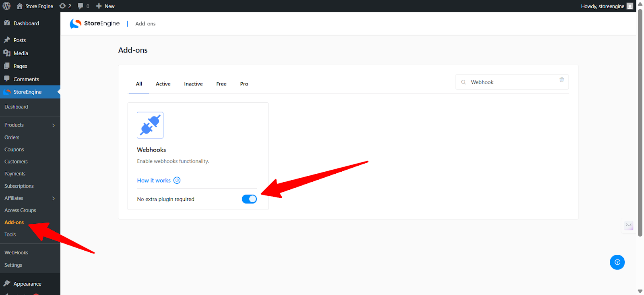Viewport: 644px width, 295px height.
Task: Switch to the Pro tab
Action: pos(244,84)
